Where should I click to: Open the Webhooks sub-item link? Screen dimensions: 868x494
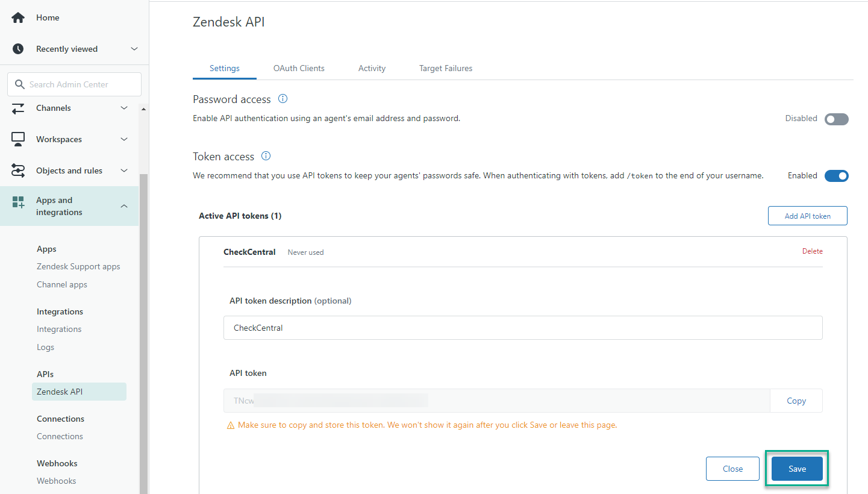click(56, 481)
